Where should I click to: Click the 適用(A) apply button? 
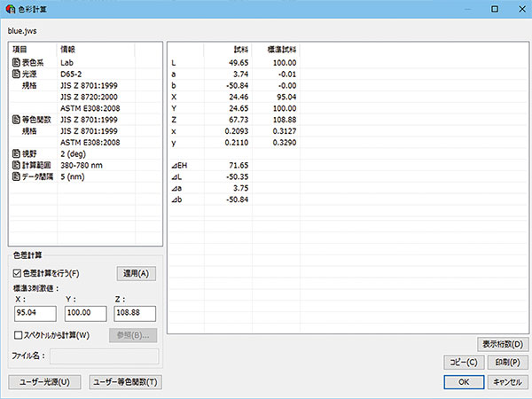click(137, 273)
